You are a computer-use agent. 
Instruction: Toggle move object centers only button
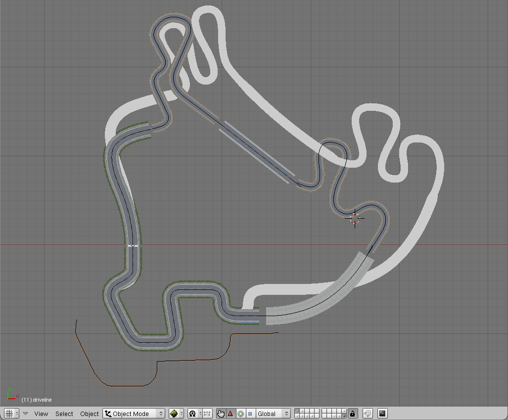click(x=207, y=414)
